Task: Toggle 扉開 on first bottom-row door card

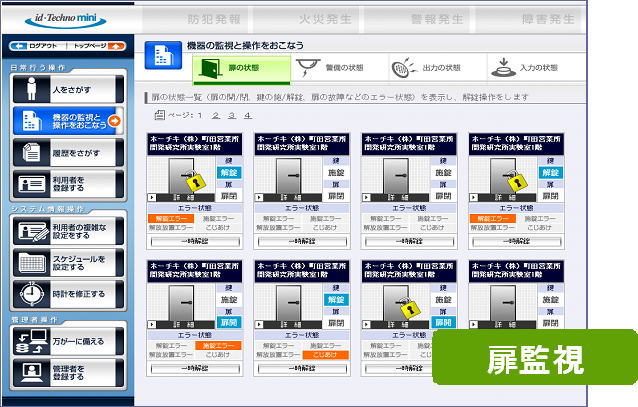Action: 228,323
